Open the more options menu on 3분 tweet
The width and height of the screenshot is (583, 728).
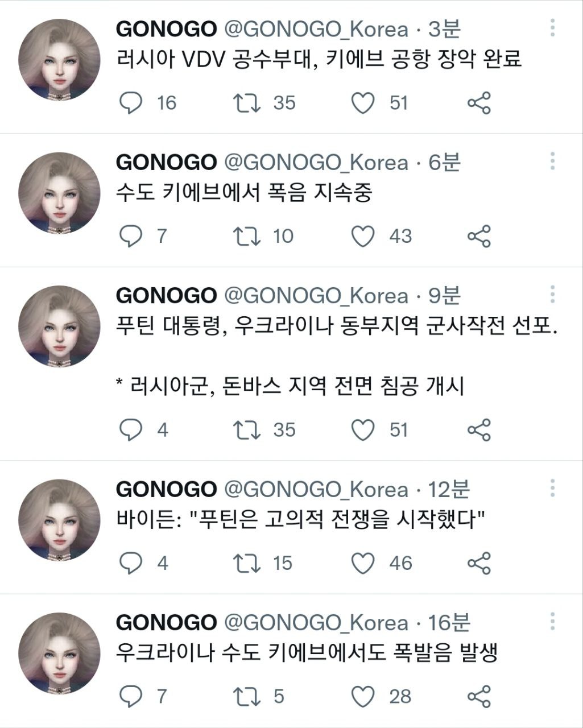coord(552,28)
